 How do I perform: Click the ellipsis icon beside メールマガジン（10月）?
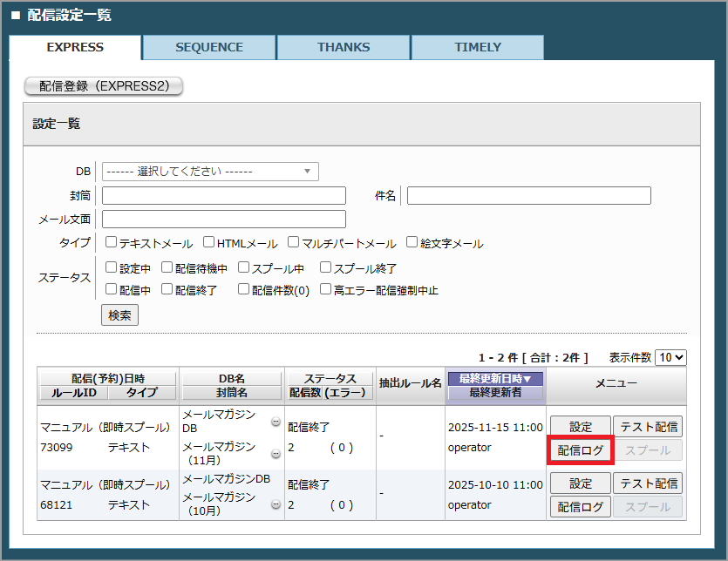[276, 504]
